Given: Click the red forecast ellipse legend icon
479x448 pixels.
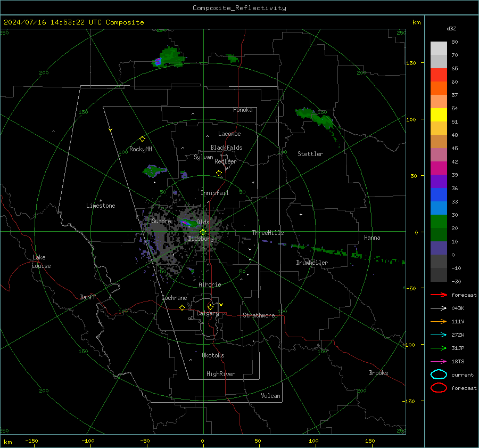Looking at the screenshot, I should [439, 388].
